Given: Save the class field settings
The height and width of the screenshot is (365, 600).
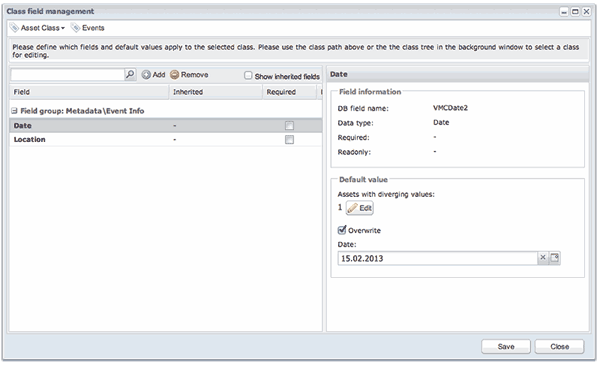Looking at the screenshot, I should click(x=506, y=346).
